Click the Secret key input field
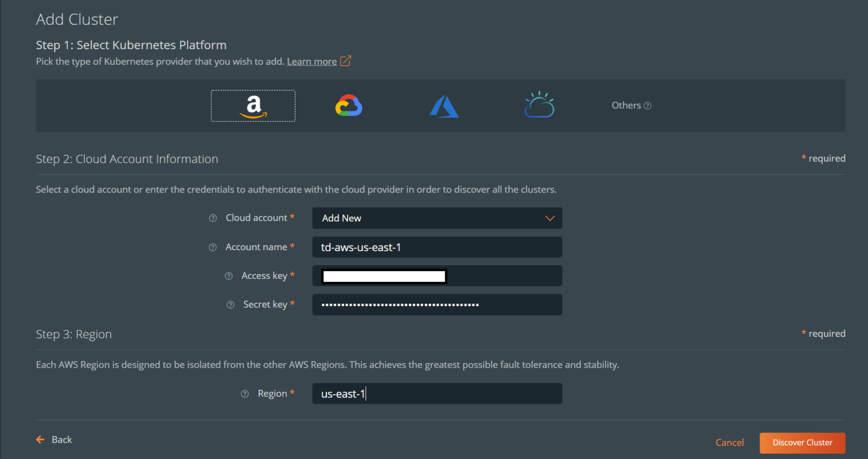 [x=437, y=305]
